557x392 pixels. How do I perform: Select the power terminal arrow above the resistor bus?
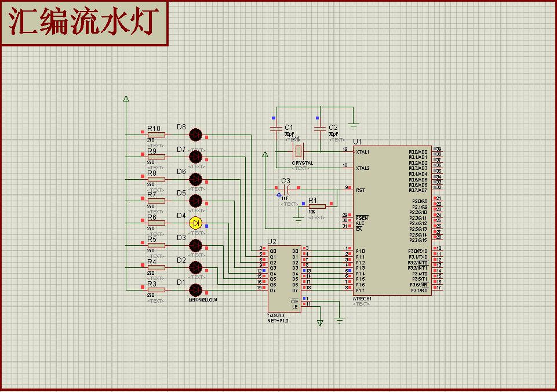pos(126,99)
